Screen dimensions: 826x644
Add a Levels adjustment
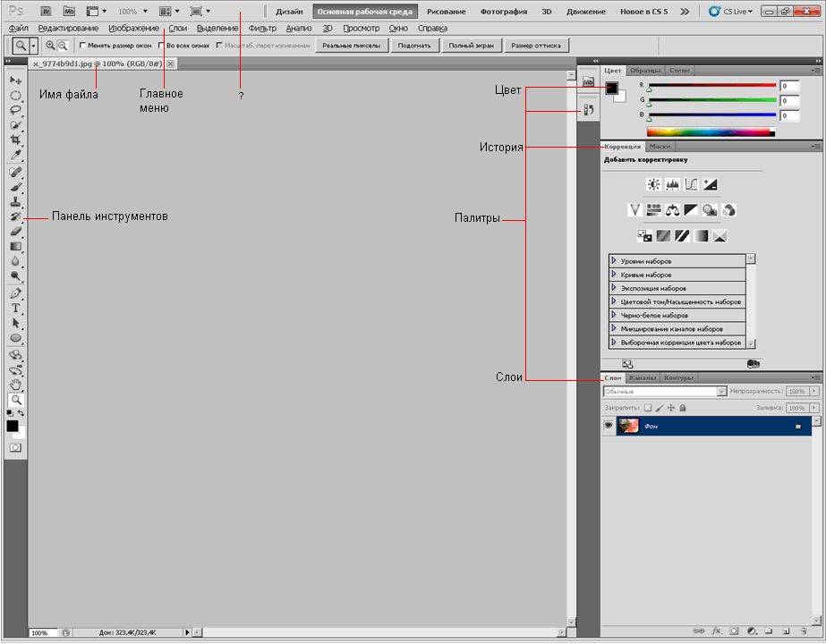pos(672,184)
